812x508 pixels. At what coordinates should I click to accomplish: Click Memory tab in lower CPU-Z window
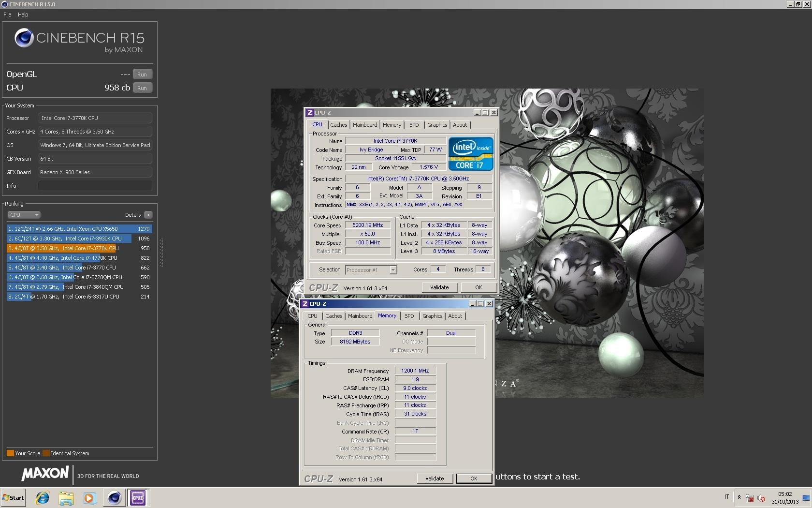click(387, 315)
